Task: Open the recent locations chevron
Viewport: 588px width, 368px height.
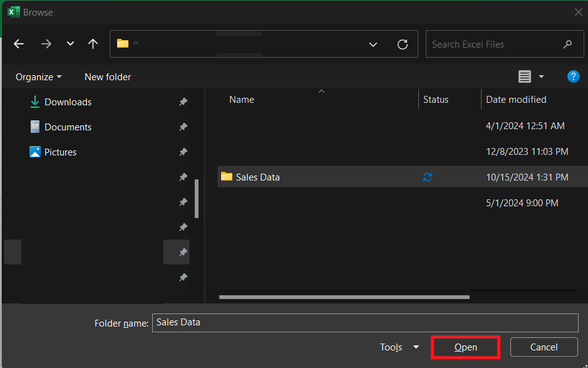Action: point(70,44)
